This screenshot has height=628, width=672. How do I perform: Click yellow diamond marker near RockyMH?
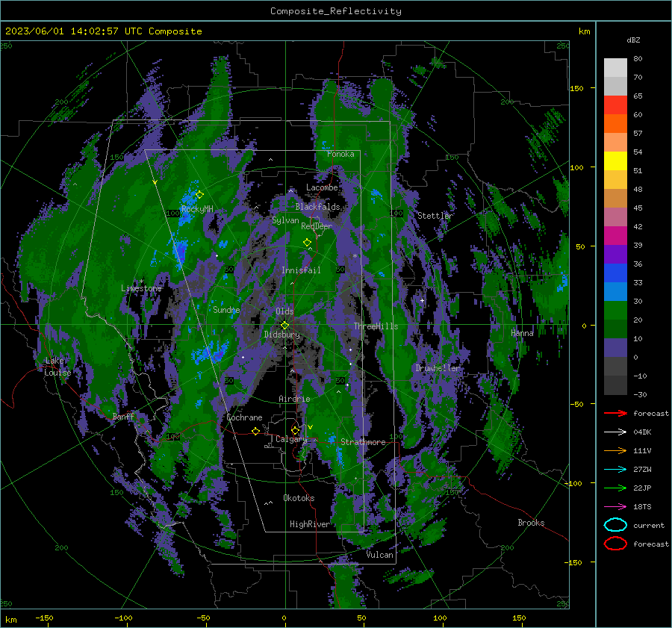[199, 195]
